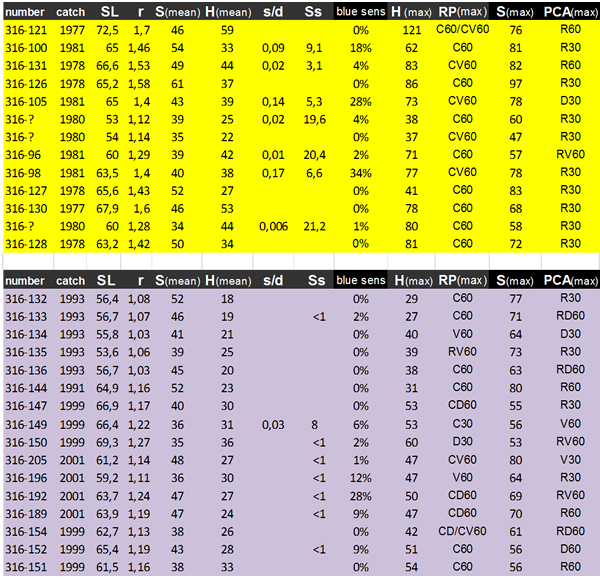The height and width of the screenshot is (578, 600).
Task: Click the 316-151 number cell
Action: pyautogui.click(x=26, y=567)
